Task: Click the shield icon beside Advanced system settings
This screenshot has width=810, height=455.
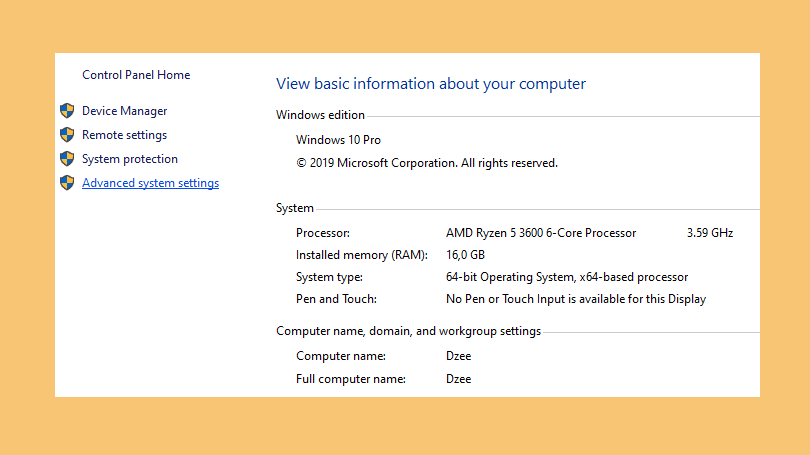Action: pos(67,183)
